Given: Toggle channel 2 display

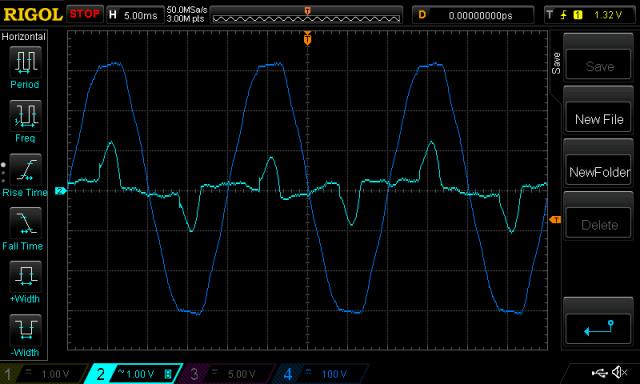Looking at the screenshot, I should point(135,374).
